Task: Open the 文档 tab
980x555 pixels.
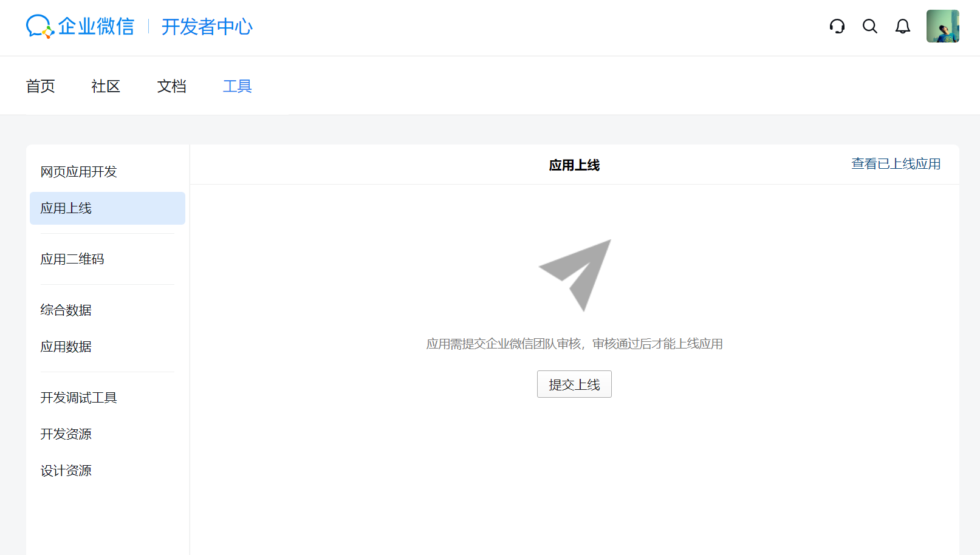Action: (x=171, y=86)
